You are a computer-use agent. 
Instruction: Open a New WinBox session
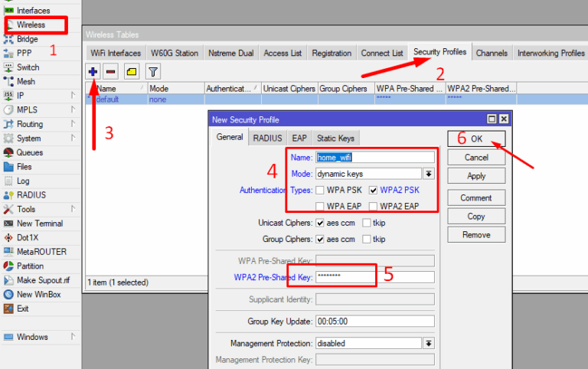tap(38, 295)
